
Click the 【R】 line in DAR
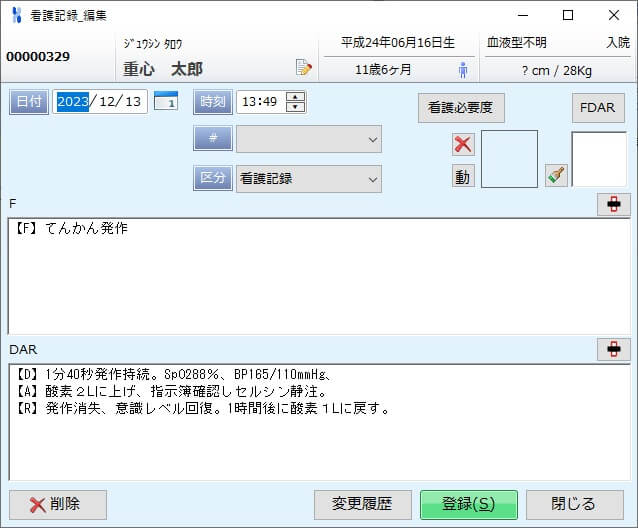202,408
